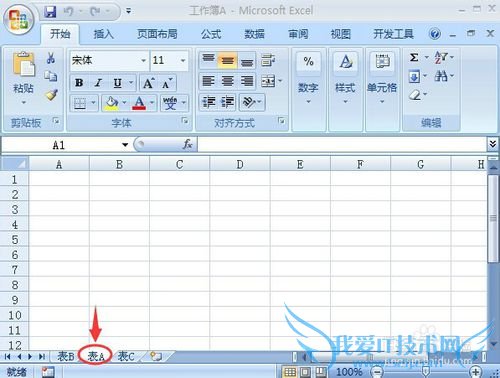Image resolution: width=500 pixels, height=378 pixels.
Task: Switch to the 插入 tab
Action: [x=104, y=34]
